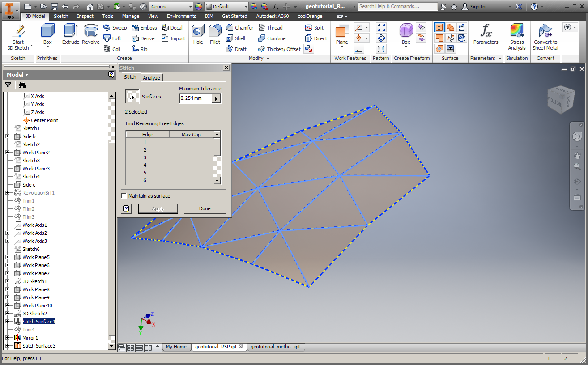
Task: Expand the Mirror1 node
Action: pyautogui.click(x=7, y=338)
